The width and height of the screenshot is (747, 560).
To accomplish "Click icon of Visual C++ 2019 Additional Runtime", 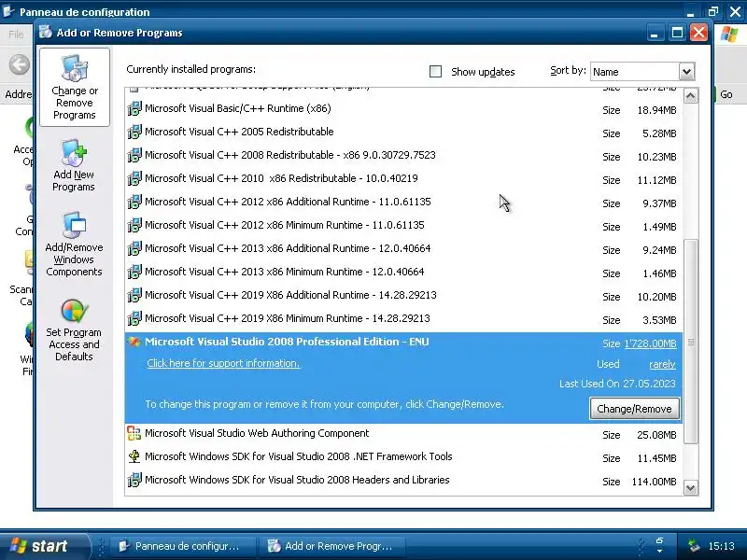I will coord(134,295).
